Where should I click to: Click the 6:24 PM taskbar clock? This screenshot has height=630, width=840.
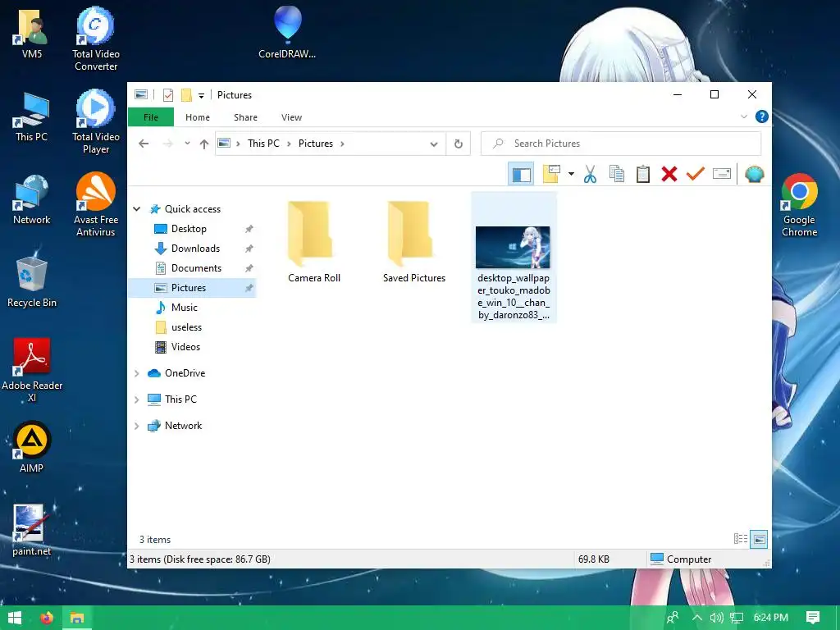click(771, 618)
